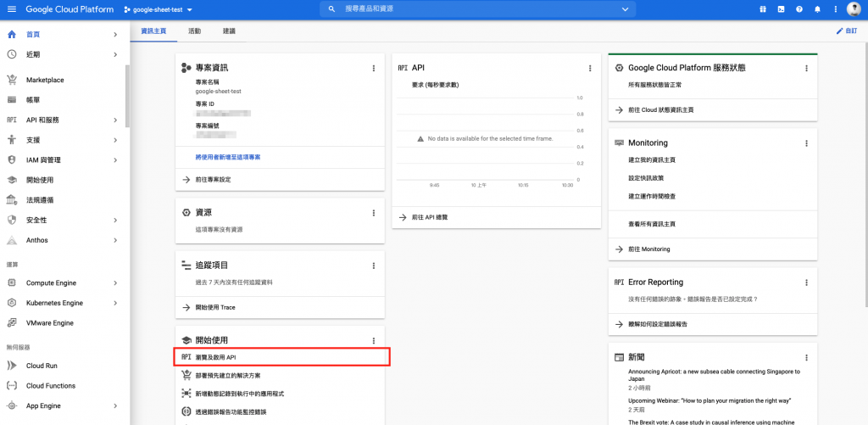This screenshot has width=868, height=425.
Task: Open Apricot subsea cable news item
Action: coord(714,375)
